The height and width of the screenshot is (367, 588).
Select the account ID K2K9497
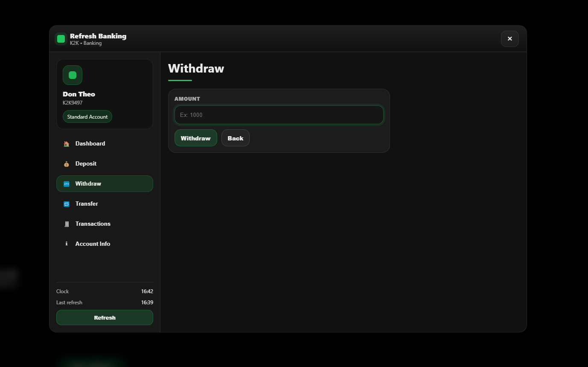73,103
